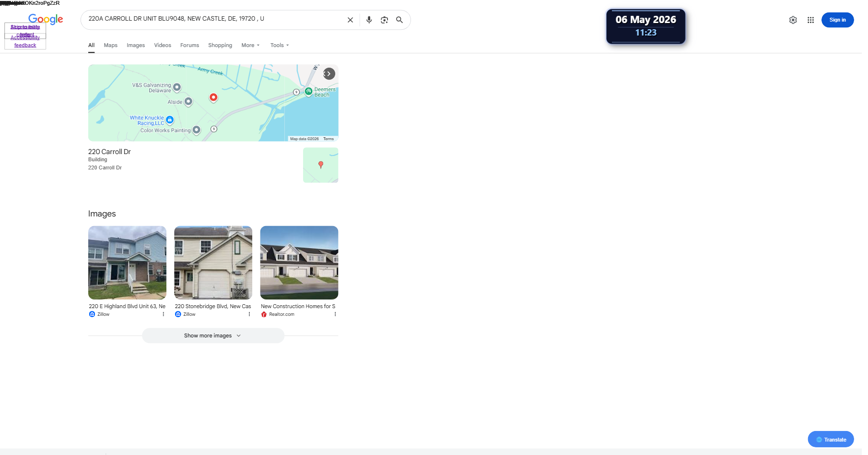Click the 'Realtor.com' source name

pos(282,314)
